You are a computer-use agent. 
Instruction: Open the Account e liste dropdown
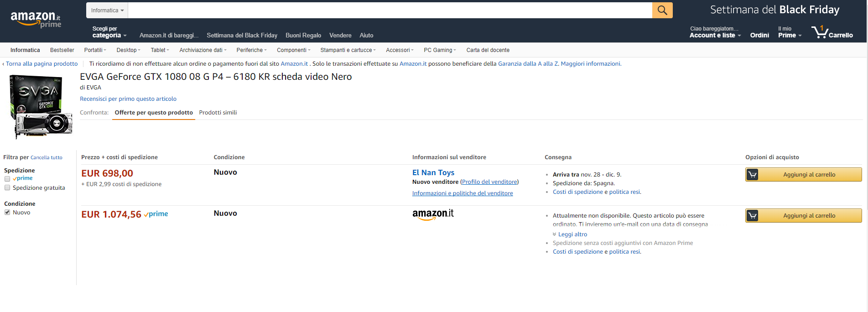point(715,32)
